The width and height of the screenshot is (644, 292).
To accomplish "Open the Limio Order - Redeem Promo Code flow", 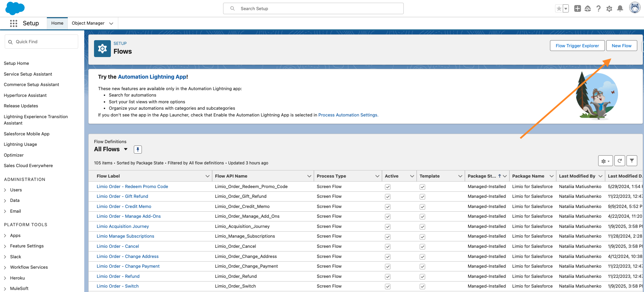I will [x=132, y=187].
